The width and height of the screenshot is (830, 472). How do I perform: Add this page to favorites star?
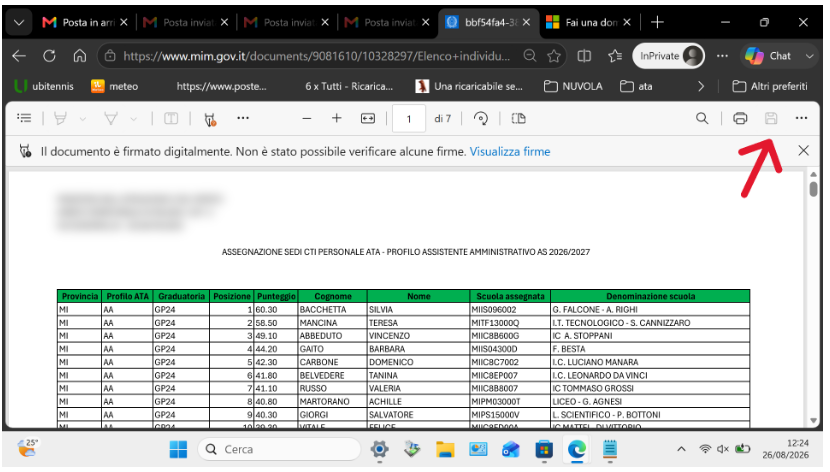pyautogui.click(x=554, y=56)
